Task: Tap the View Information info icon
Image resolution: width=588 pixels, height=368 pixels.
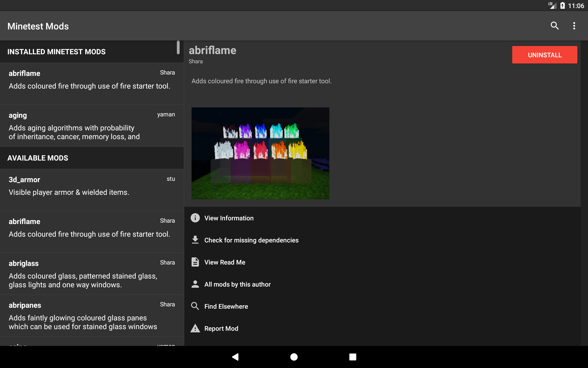Action: [195, 218]
